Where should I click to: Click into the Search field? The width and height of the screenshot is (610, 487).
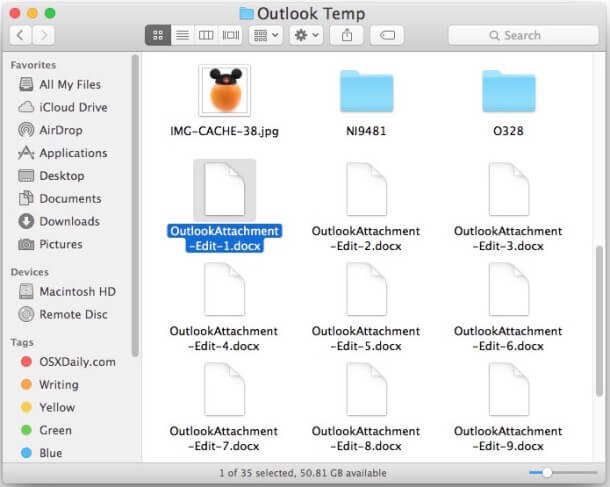tap(523, 35)
